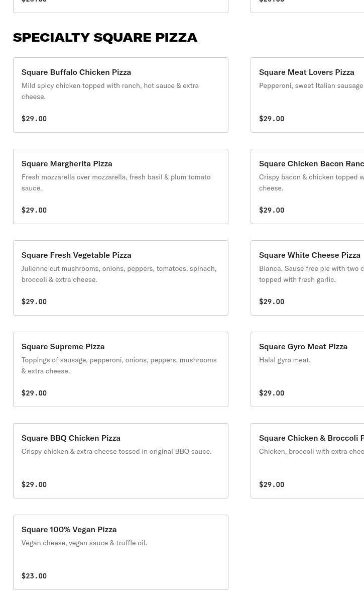Click the price under Square Buffalo Chicken Pizza
This screenshot has height=597, width=364.
tap(34, 119)
